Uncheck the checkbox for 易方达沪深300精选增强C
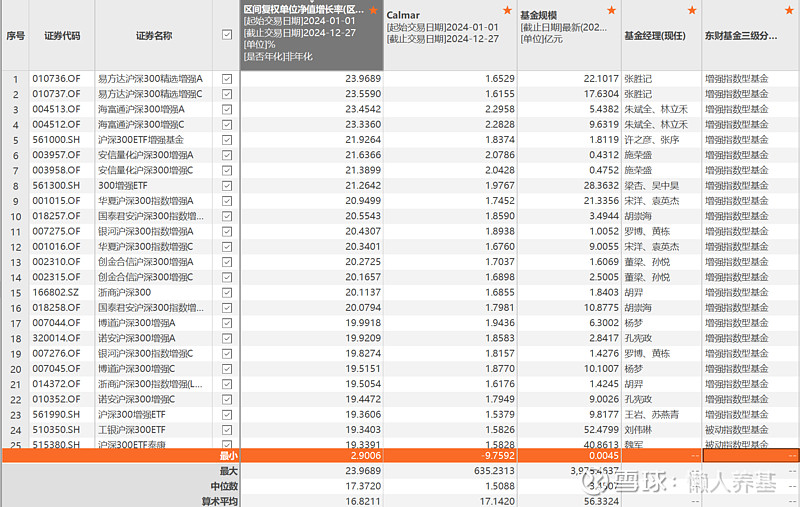This screenshot has width=800, height=507. (x=227, y=94)
